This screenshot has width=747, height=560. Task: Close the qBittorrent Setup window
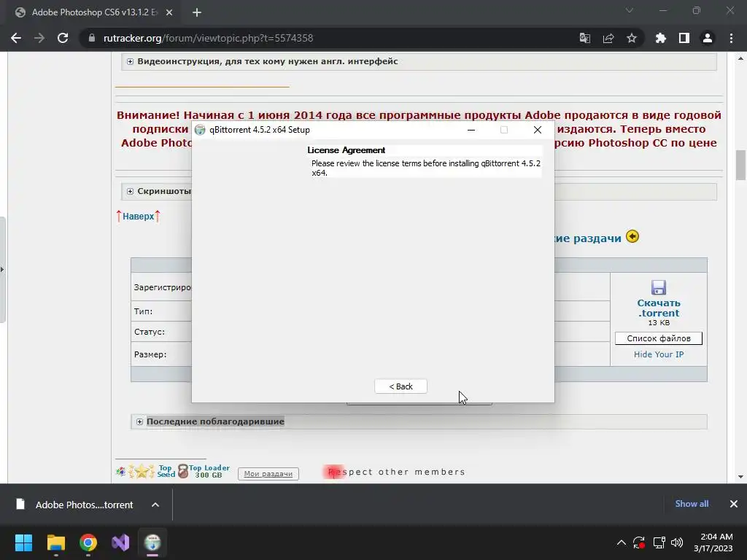(538, 130)
